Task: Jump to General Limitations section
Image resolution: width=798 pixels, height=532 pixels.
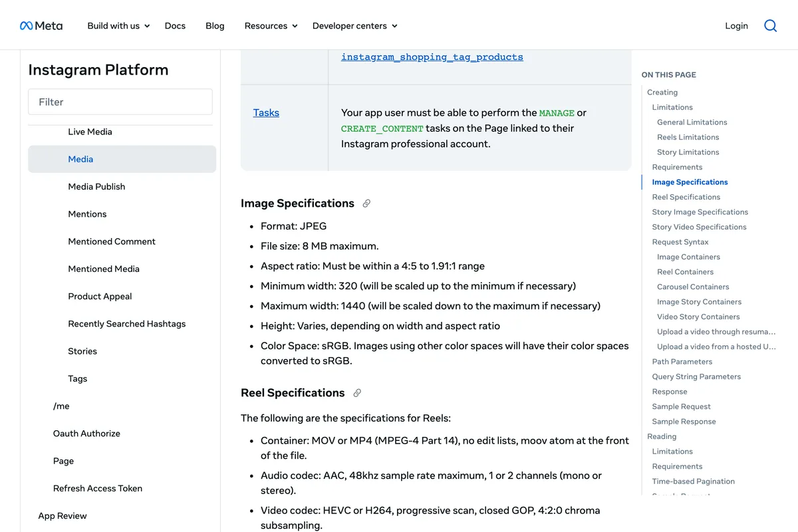Action: 692,122
